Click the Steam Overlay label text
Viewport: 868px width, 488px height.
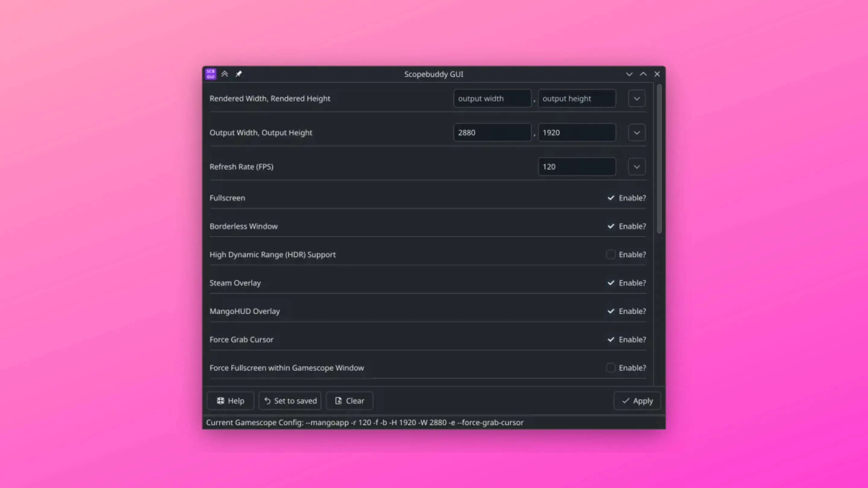coord(235,283)
